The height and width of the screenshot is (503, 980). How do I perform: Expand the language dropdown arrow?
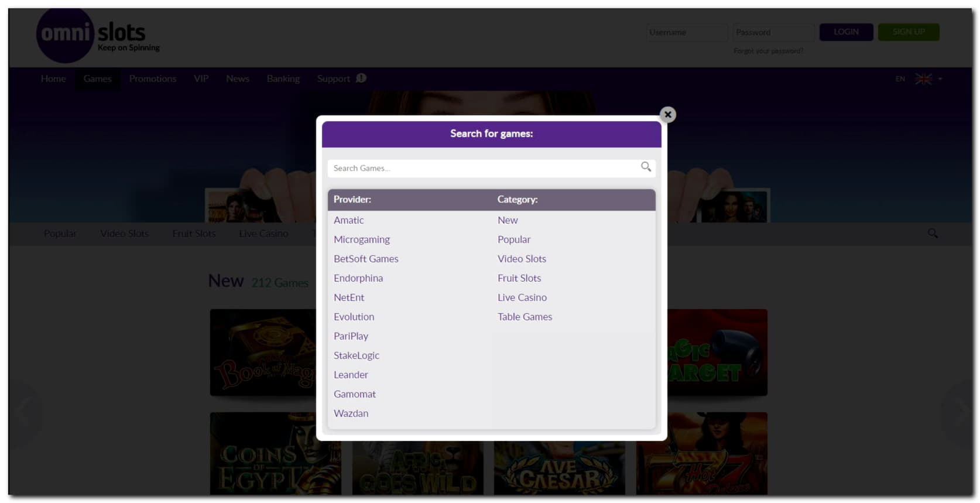coord(940,78)
